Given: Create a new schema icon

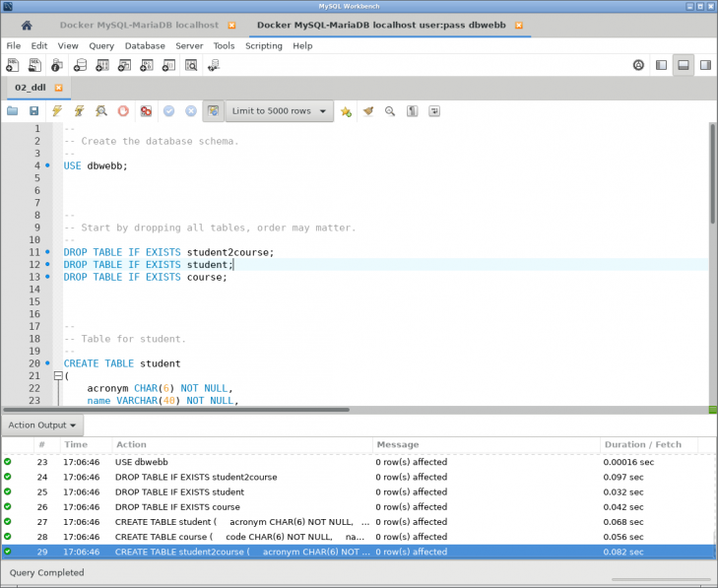Looking at the screenshot, I should pos(80,65).
